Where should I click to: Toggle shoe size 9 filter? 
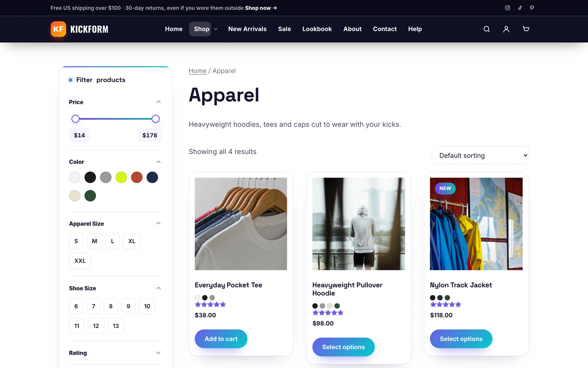(128, 306)
